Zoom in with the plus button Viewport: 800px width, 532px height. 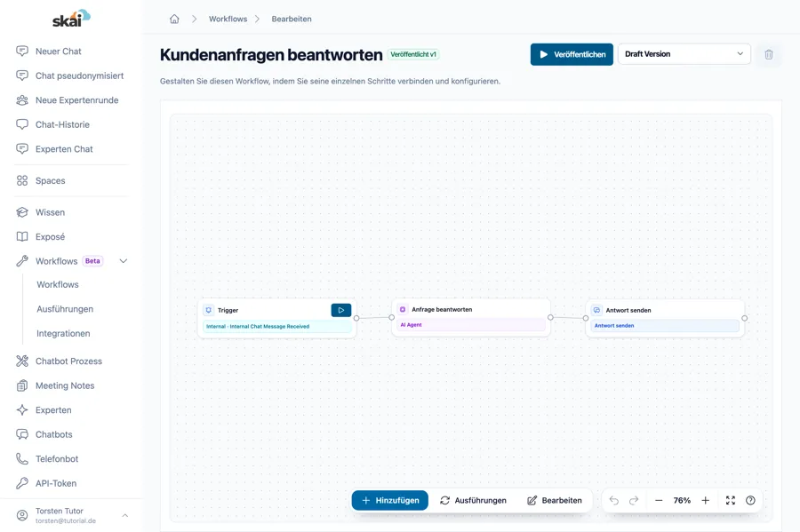point(705,500)
